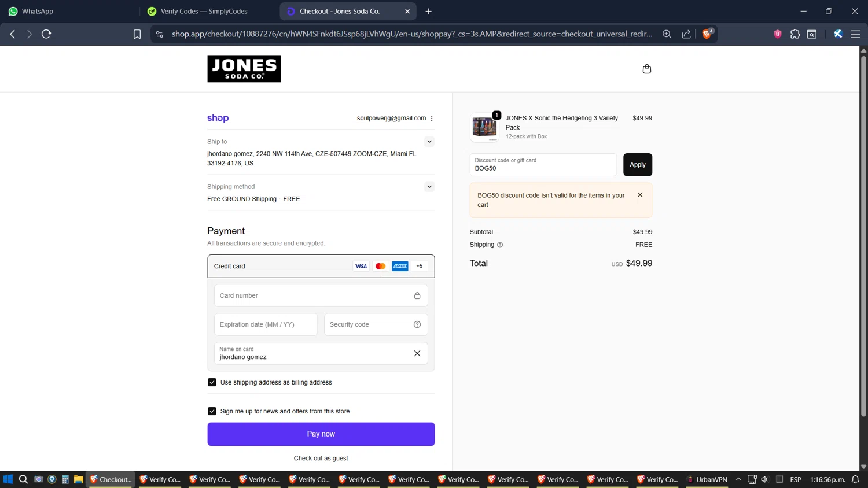Screen dimensions: 868x488
Task: Close the Checkout - Jones Soda Co. tab
Action: tap(407, 11)
